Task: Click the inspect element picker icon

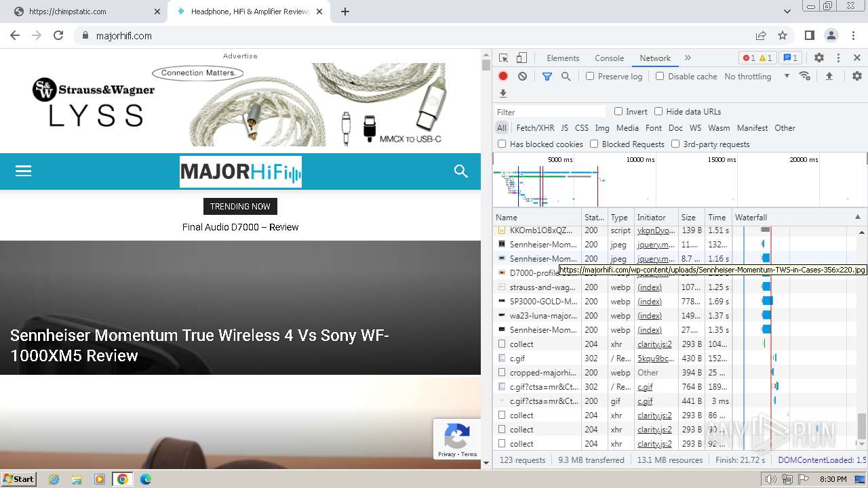Action: pyautogui.click(x=503, y=58)
